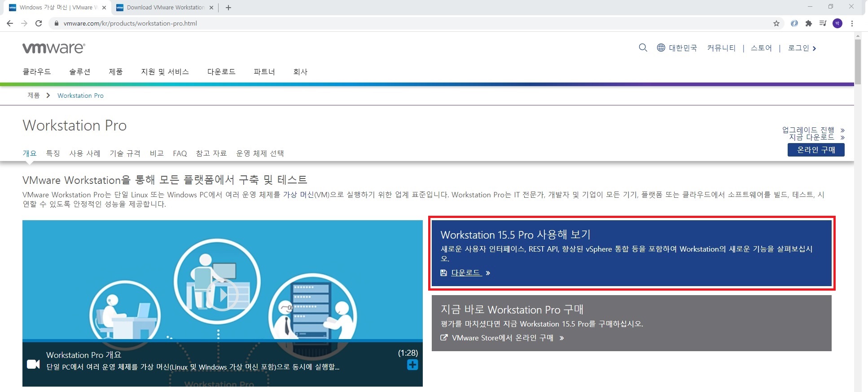
Task: Click the video camera icon by 개요
Action: point(33,364)
